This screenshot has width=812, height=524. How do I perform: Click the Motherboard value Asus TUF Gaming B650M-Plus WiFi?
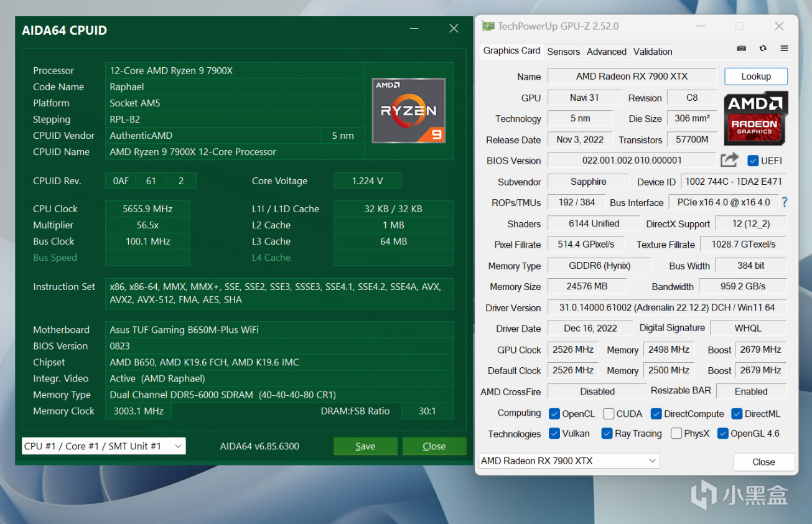(x=279, y=330)
